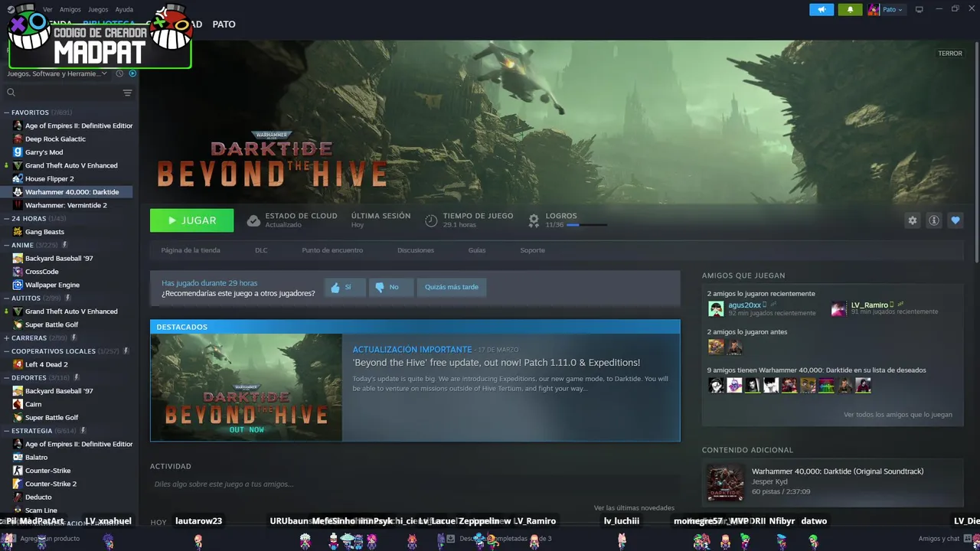Click the Deep Rock Galactic game icon
The height and width of the screenshot is (551, 980).
tap(18, 139)
